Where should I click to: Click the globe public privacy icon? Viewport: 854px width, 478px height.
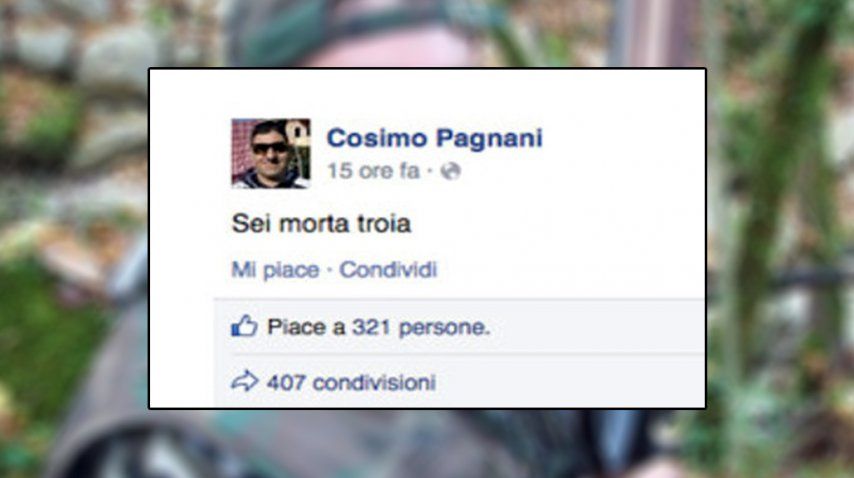[x=450, y=171]
